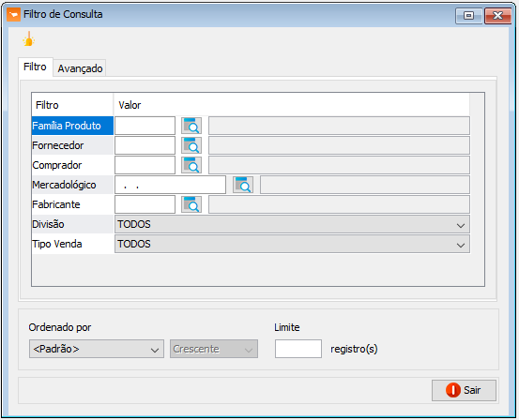Open the Ordenado por <Padrão> dropdown
Viewport: 519px width, 420px height.
click(x=97, y=349)
